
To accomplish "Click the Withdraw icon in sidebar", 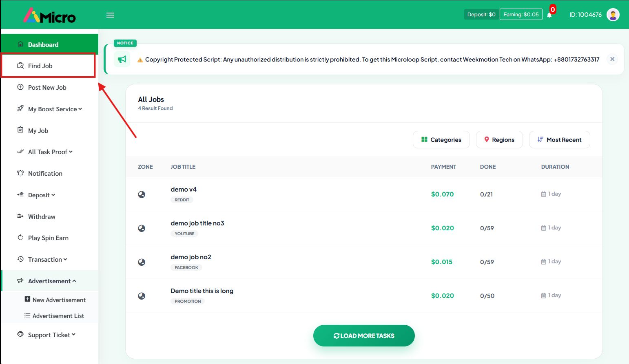I will 20,216.
